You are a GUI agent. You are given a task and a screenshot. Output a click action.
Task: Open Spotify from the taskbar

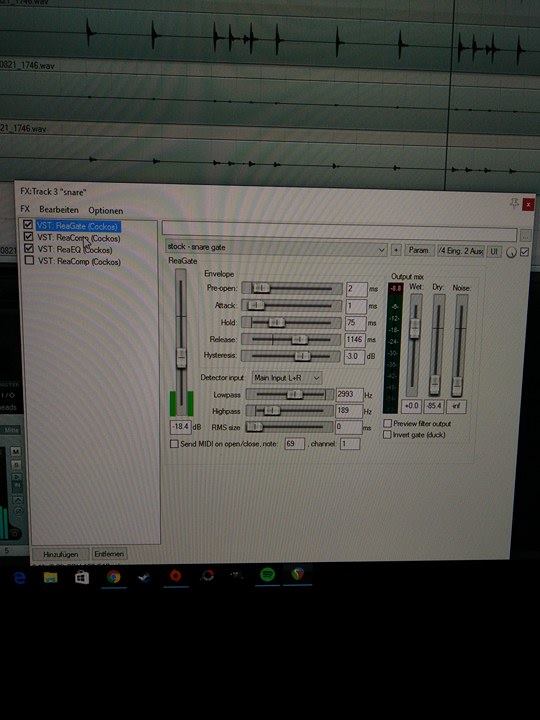(x=267, y=574)
